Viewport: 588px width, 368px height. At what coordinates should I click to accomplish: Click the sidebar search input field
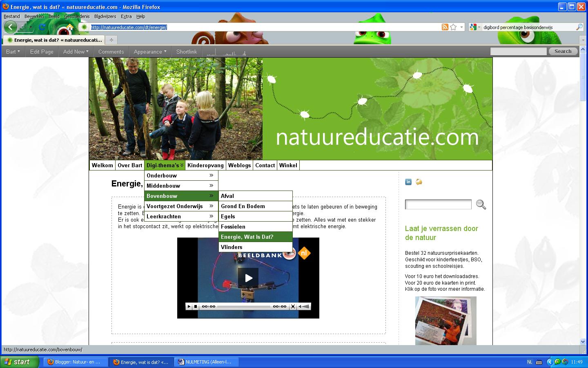(438, 204)
